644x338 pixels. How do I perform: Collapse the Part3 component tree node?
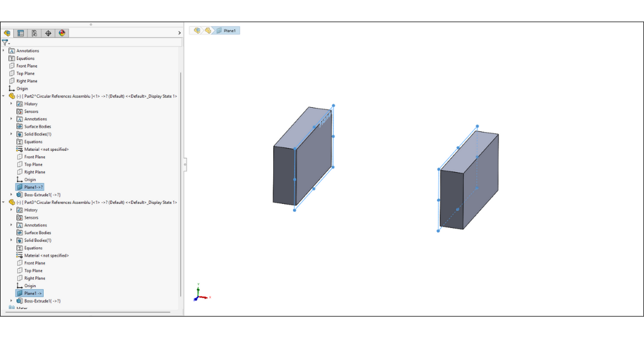[4, 202]
